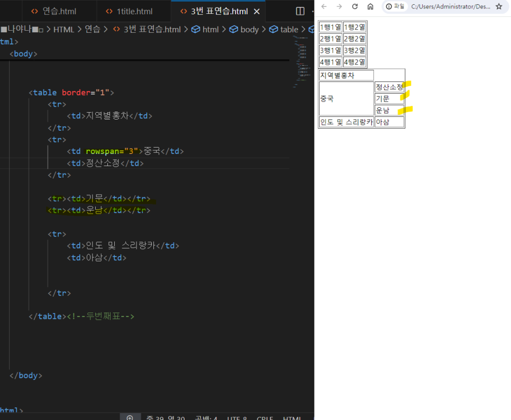The image size is (511, 420).
Task: Open the html element breadcrumb
Action: pyautogui.click(x=211, y=29)
